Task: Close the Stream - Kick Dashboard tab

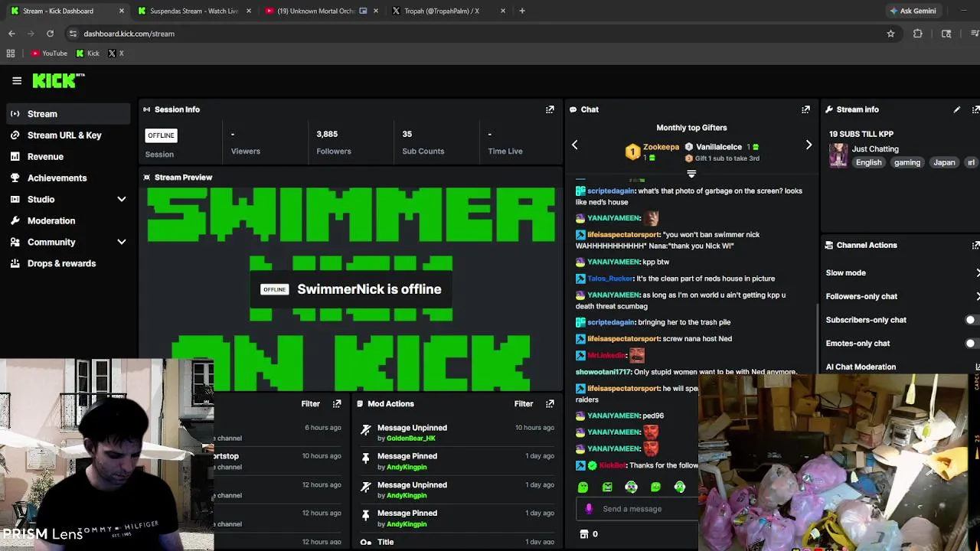Action: tap(122, 11)
